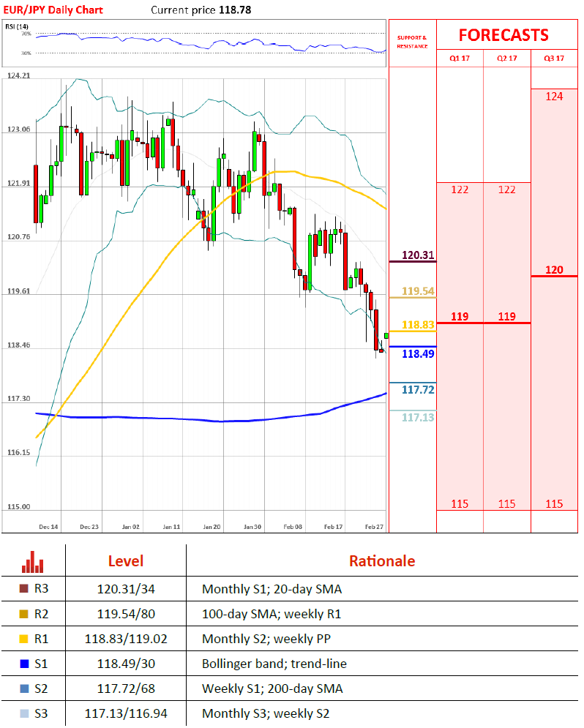584x728 pixels.
Task: Click rationale Weekly S1; 200-day SMA
Action: pyautogui.click(x=272, y=688)
